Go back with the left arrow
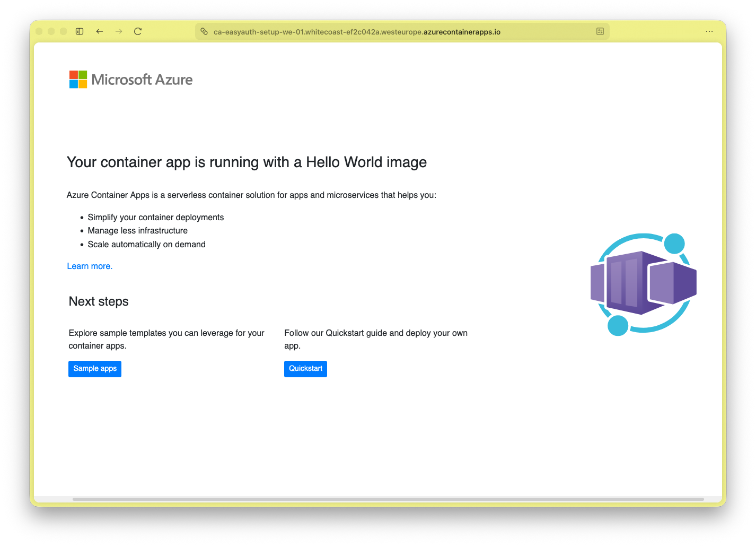Image resolution: width=756 pixels, height=546 pixels. click(100, 31)
